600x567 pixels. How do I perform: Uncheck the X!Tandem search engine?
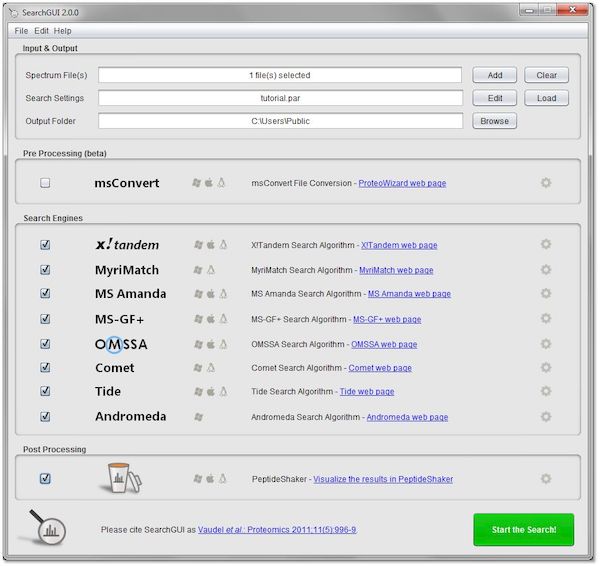45,244
